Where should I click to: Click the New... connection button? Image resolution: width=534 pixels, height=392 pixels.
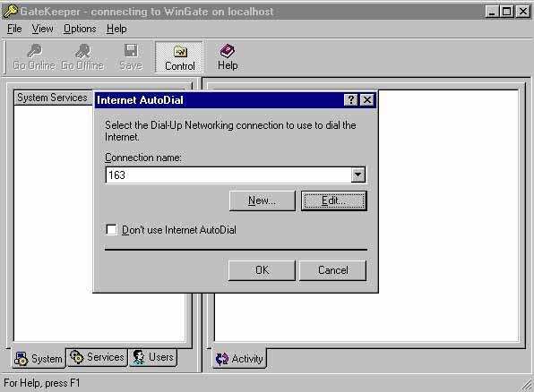pyautogui.click(x=263, y=200)
